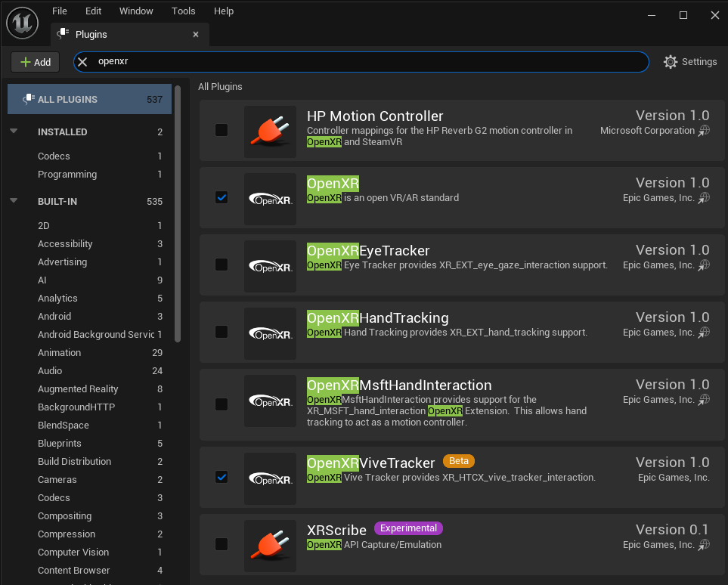This screenshot has width=728, height=585.
Task: Select the ALL PLUGINS category
Action: [90, 99]
